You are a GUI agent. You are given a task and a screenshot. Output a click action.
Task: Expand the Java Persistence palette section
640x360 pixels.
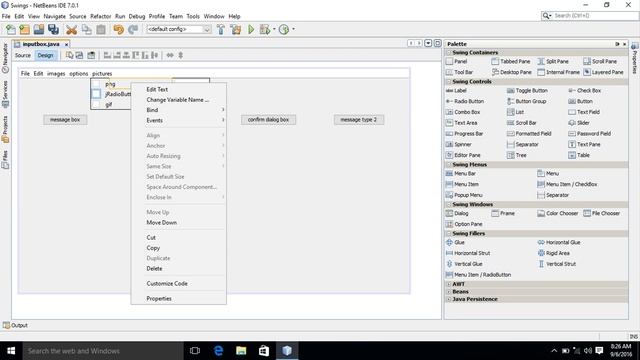point(449,299)
